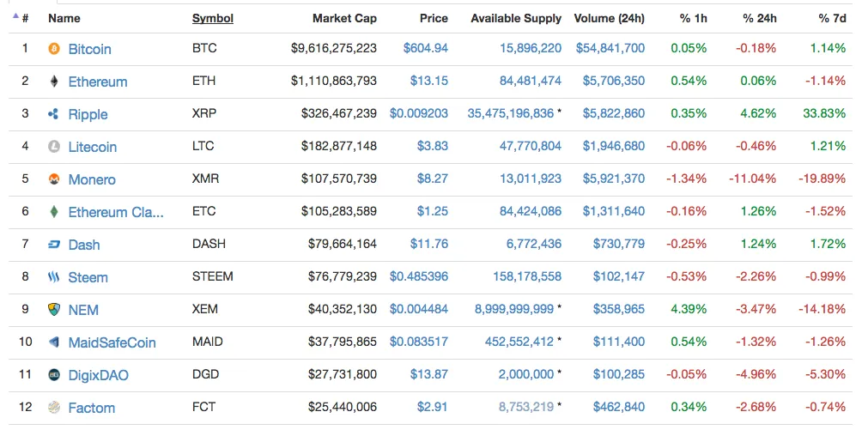Sort table by Market Cap header
This screenshot has width=868, height=430.
click(x=344, y=18)
